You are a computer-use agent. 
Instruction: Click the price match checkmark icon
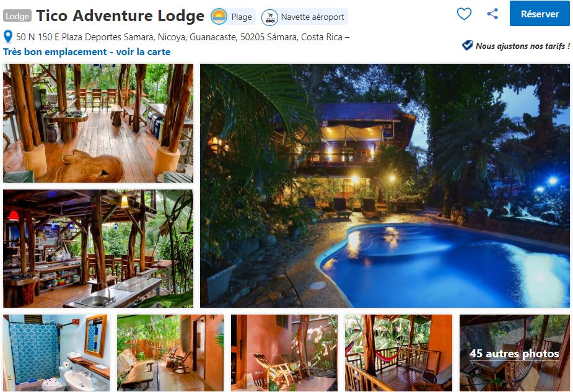[468, 45]
